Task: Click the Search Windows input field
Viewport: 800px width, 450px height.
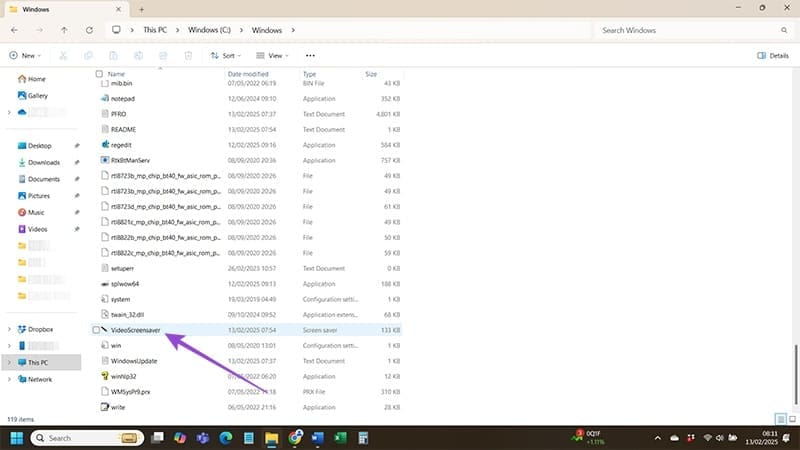Action: pos(690,30)
